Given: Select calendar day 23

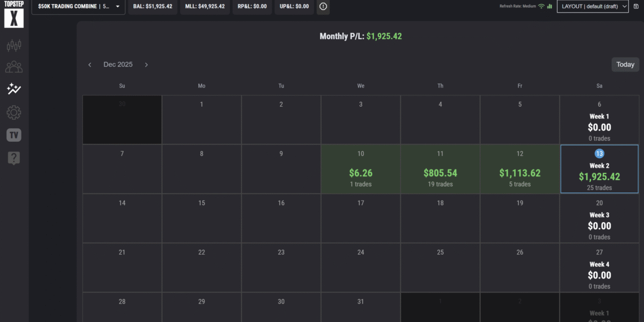Looking at the screenshot, I should 281,267.
